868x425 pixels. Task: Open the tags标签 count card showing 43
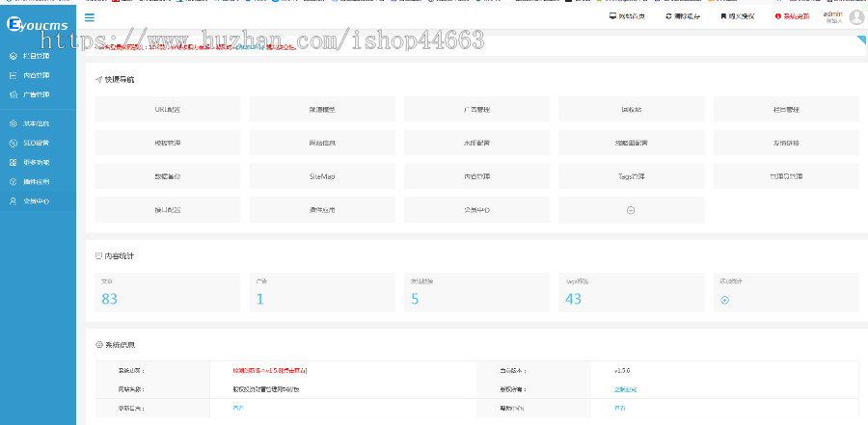click(x=631, y=292)
